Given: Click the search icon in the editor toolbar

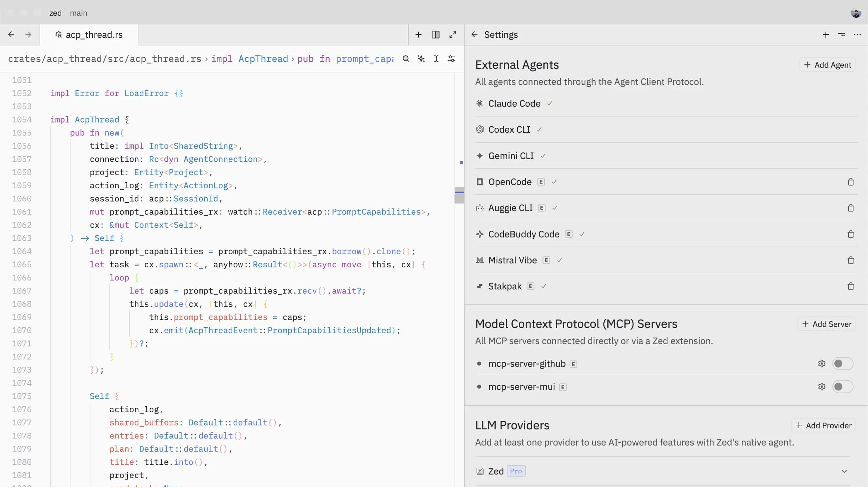Looking at the screenshot, I should 406,59.
